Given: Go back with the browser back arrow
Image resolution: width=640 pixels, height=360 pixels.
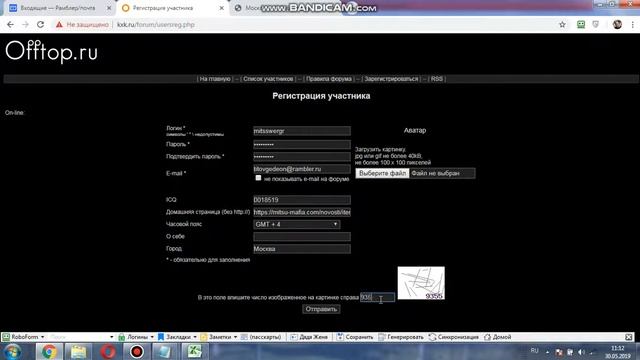Looking at the screenshot, I should [10, 24].
